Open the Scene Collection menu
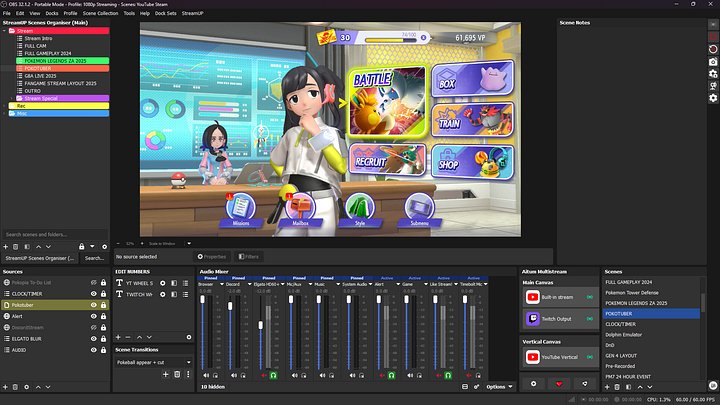 coord(101,13)
